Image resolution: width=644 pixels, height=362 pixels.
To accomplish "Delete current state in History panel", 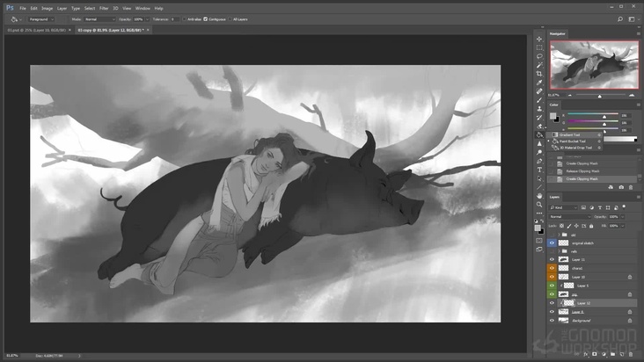I will pyautogui.click(x=631, y=187).
